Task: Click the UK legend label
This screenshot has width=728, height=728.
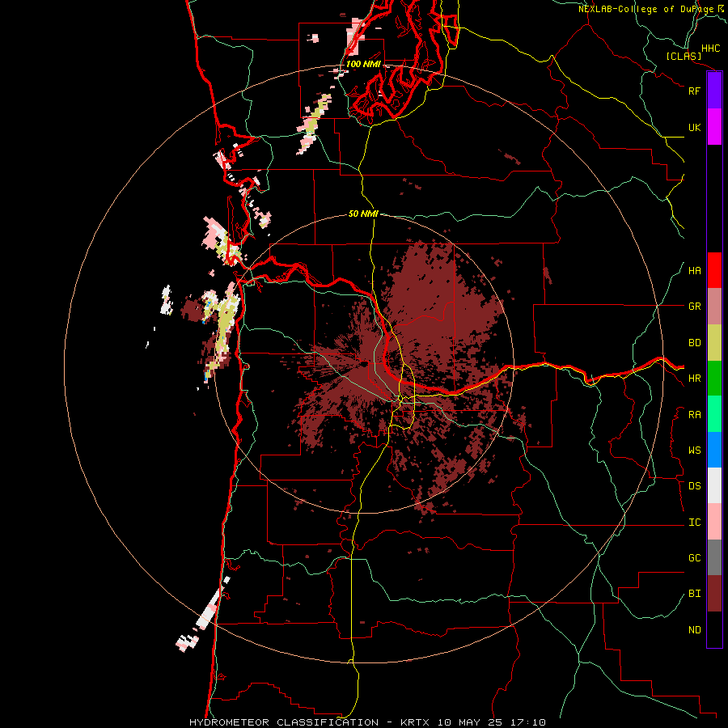Action: [x=694, y=127]
